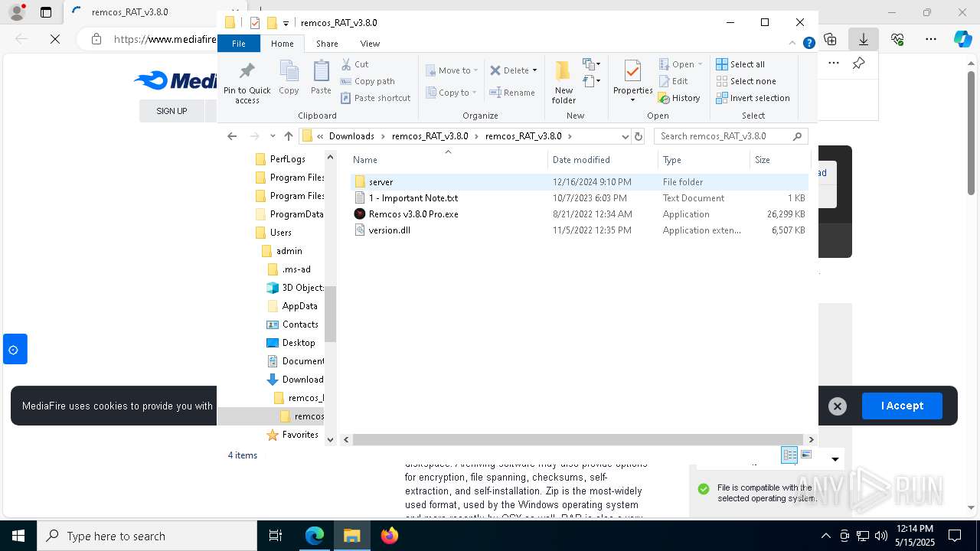Open the File menu tab
The width and height of the screenshot is (980, 551).
(x=239, y=44)
